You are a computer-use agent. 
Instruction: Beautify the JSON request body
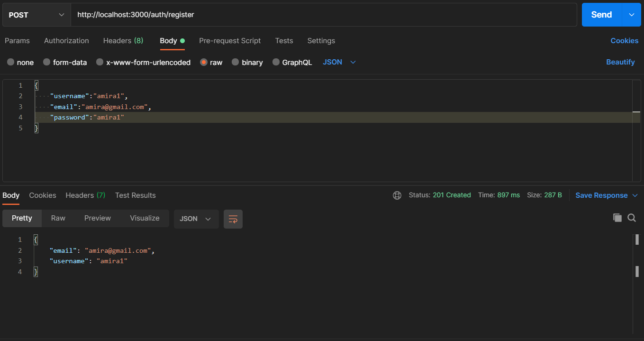pyautogui.click(x=620, y=62)
